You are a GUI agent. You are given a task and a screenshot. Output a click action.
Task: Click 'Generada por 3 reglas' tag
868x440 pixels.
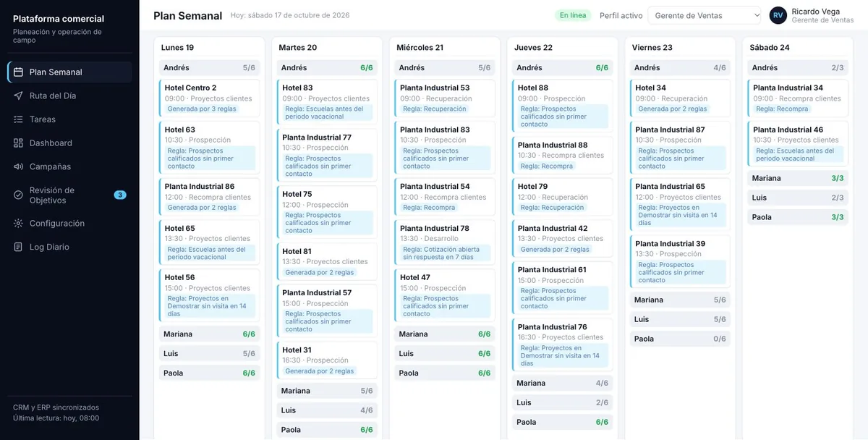tap(202, 109)
